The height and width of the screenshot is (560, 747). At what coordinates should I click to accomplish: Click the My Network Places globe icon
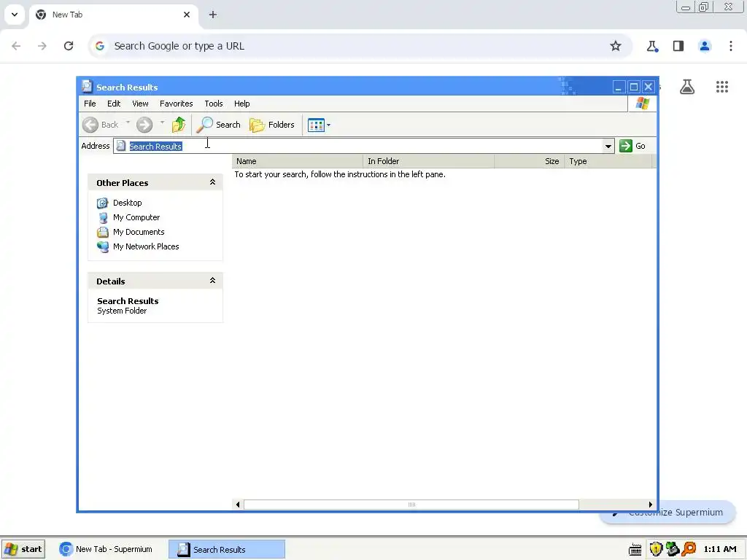click(102, 246)
